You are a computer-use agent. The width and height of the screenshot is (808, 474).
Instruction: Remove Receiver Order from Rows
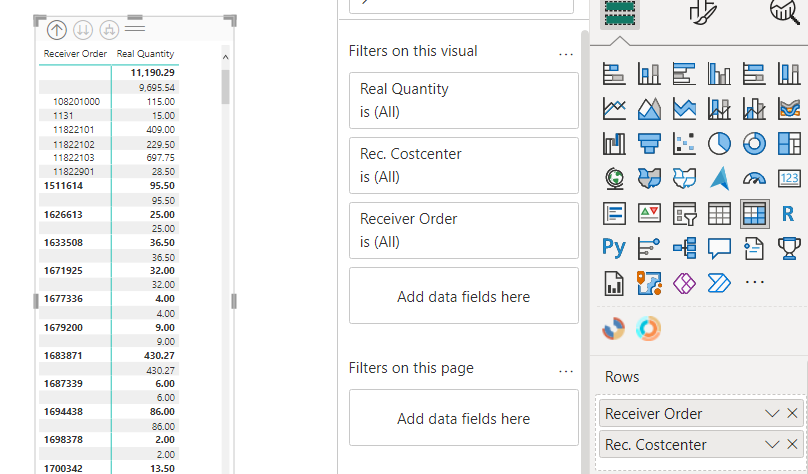[793, 413]
